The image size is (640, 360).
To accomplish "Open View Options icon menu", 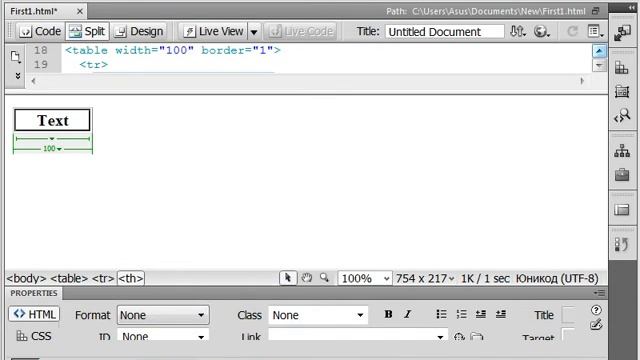I will (x=595, y=31).
